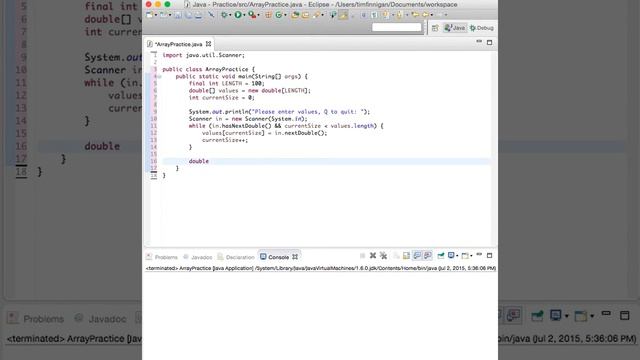Collapse the main method fold marker

pos(159,76)
